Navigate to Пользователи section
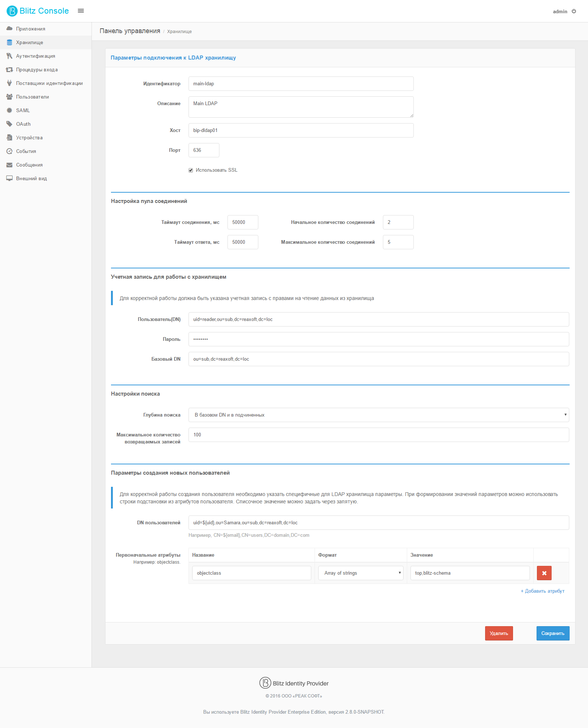The width and height of the screenshot is (588, 728). coord(46,97)
